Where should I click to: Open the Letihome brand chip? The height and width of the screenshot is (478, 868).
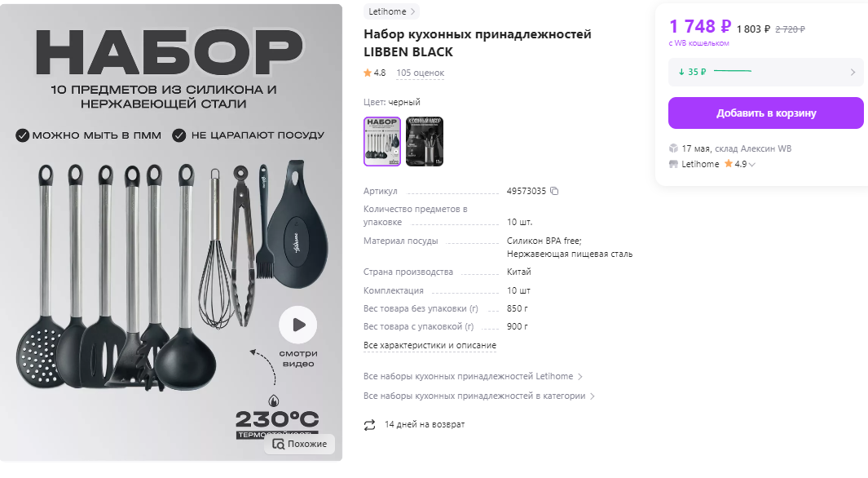pyautogui.click(x=391, y=11)
